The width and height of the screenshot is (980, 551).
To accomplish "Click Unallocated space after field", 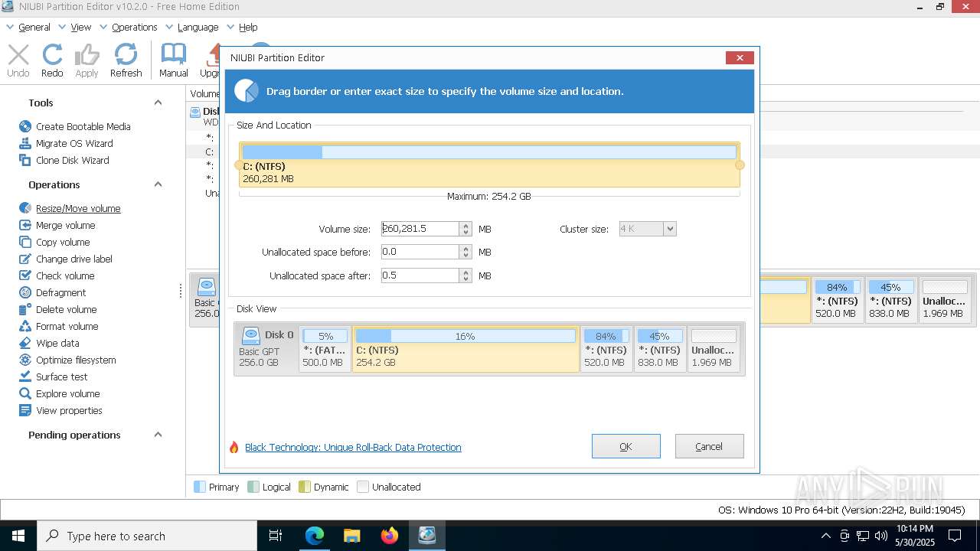I will [420, 275].
